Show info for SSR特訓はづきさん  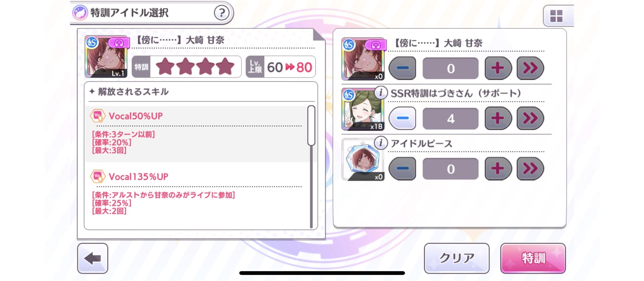click(x=381, y=93)
